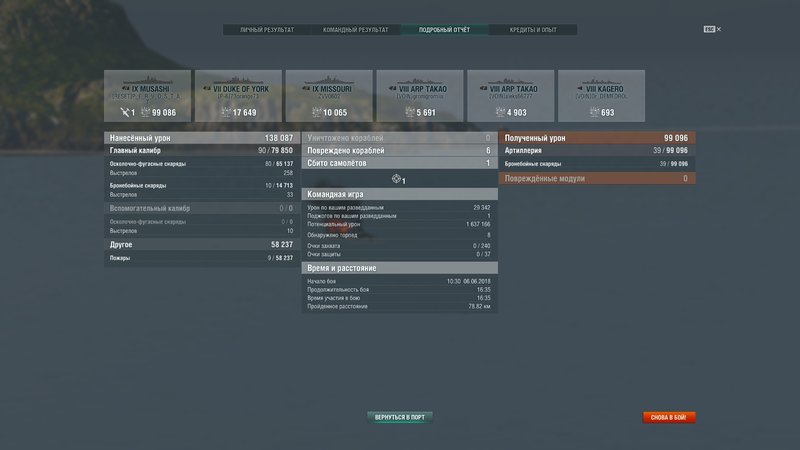
Task: Click the Другое 58 237 row
Action: pyautogui.click(x=202, y=245)
